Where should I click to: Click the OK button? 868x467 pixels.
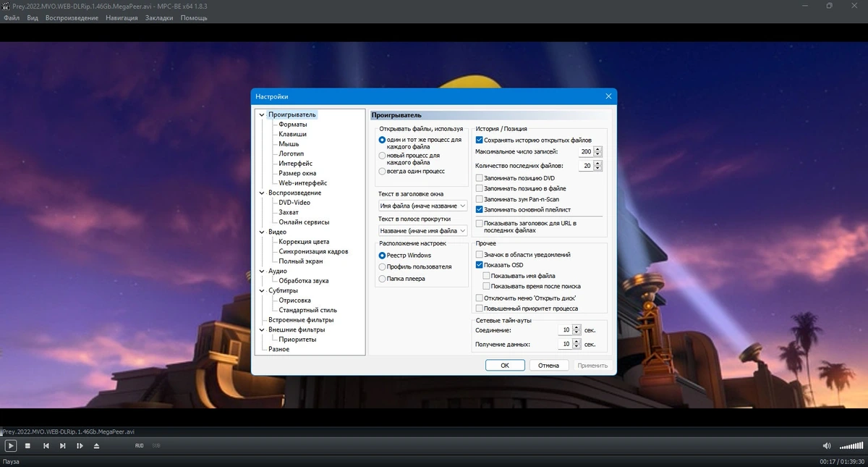pos(505,366)
